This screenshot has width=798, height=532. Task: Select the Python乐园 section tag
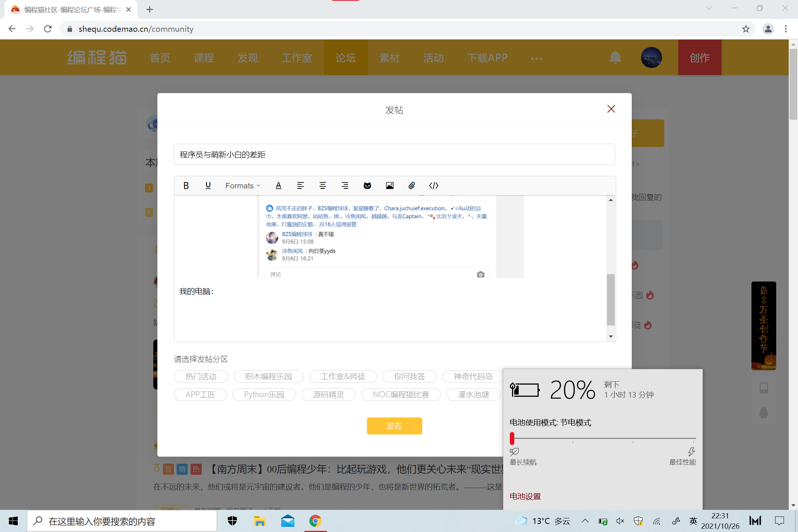264,395
